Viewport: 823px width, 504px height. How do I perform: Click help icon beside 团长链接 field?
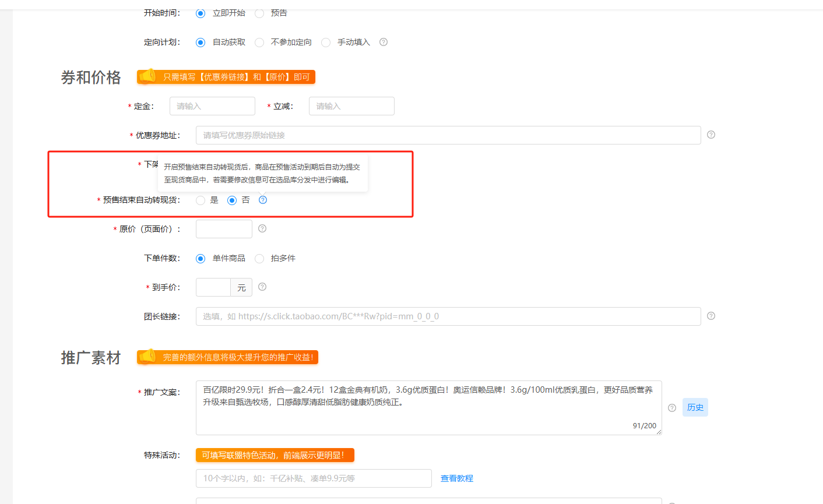(711, 316)
